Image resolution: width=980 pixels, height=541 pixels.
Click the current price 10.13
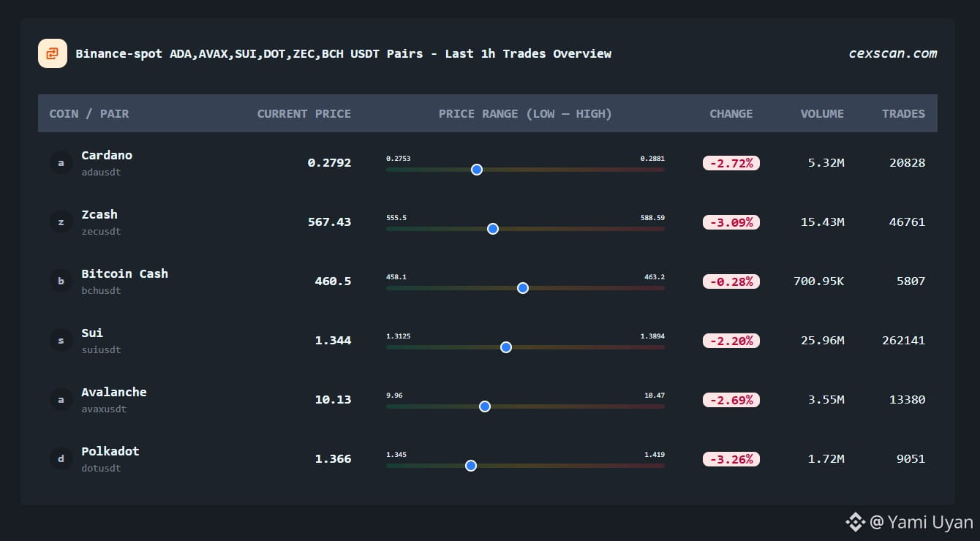pos(333,399)
